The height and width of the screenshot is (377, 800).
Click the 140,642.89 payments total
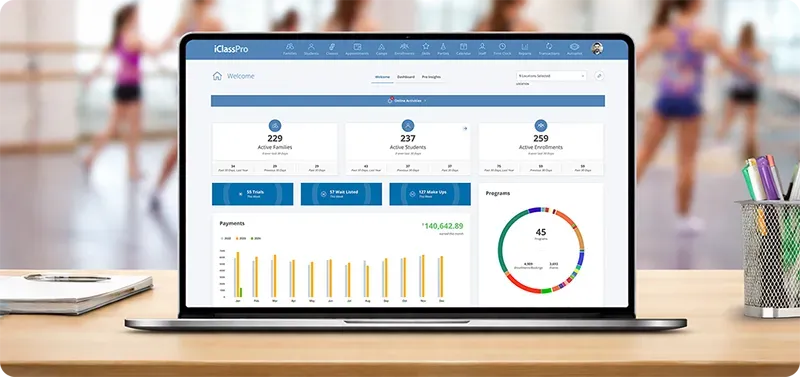[x=443, y=226]
